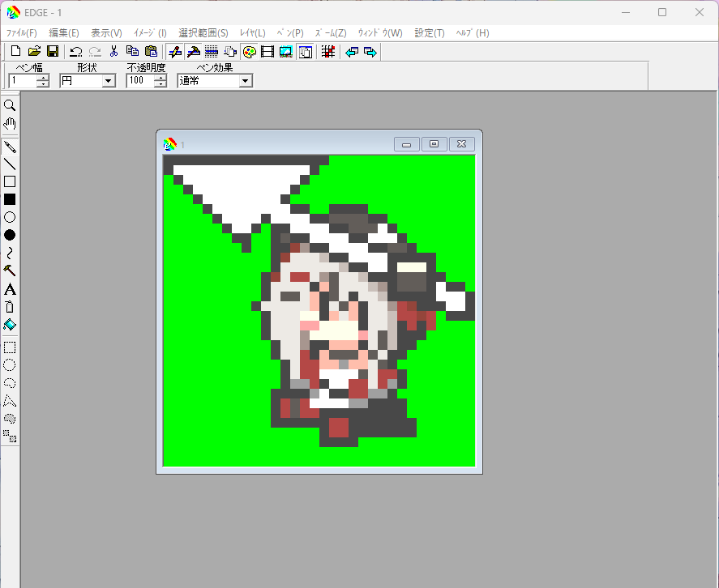Cut selection with the scissors icon
The height and width of the screenshot is (588, 719).
pos(113,51)
